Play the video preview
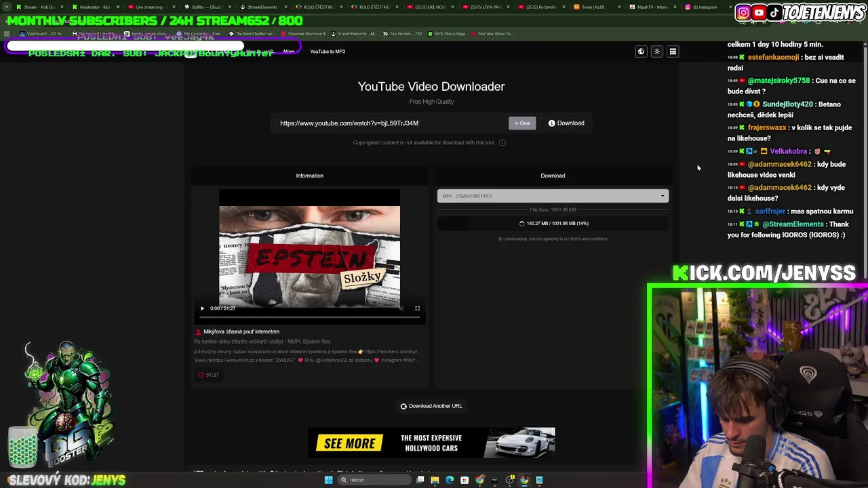This screenshot has width=868, height=488. point(202,308)
